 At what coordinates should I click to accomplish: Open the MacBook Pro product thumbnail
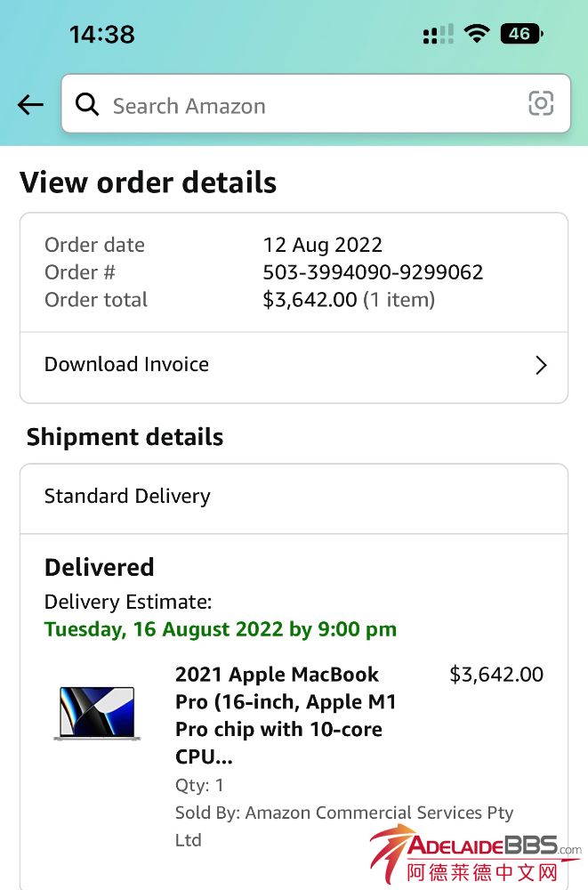coord(96,713)
